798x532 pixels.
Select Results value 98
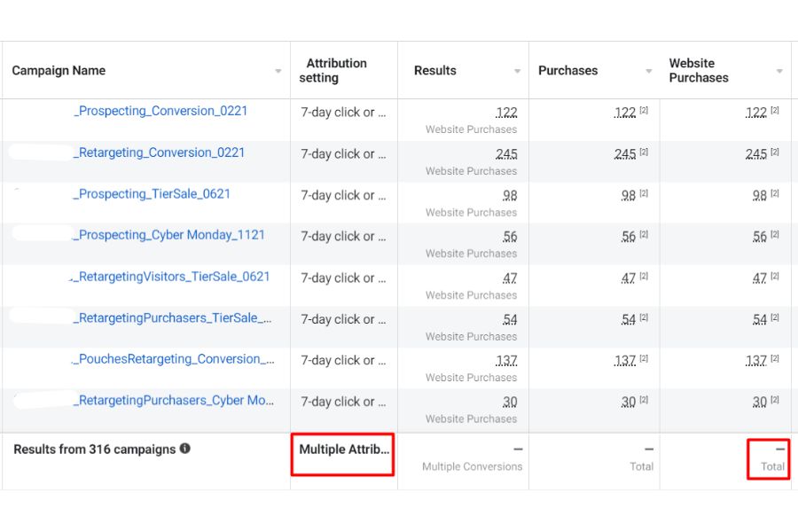[x=510, y=195]
